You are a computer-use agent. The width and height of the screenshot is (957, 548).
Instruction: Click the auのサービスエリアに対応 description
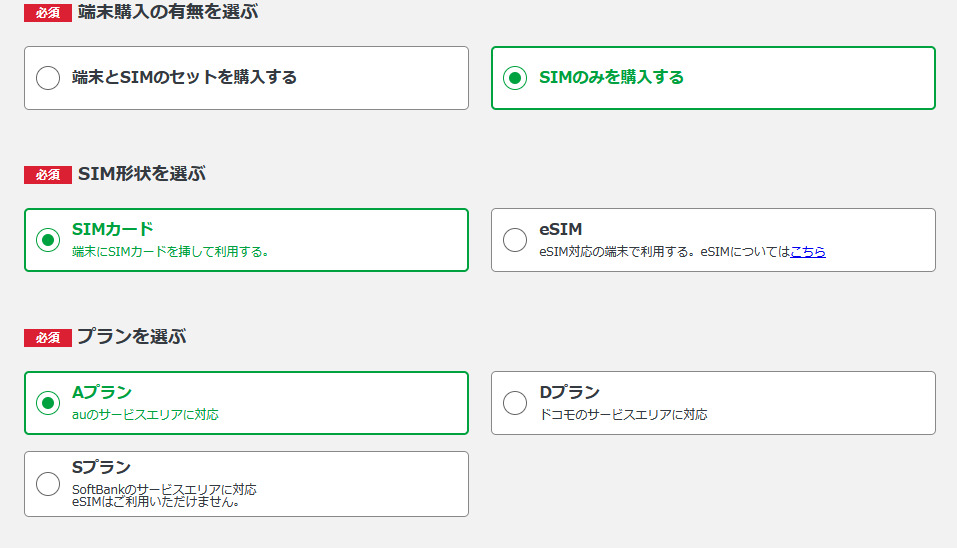coord(145,414)
